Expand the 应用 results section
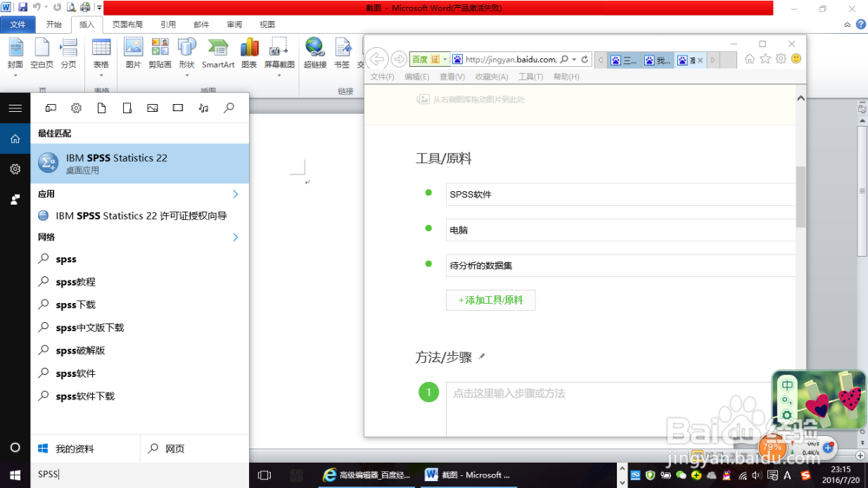The image size is (868, 488). (235, 194)
